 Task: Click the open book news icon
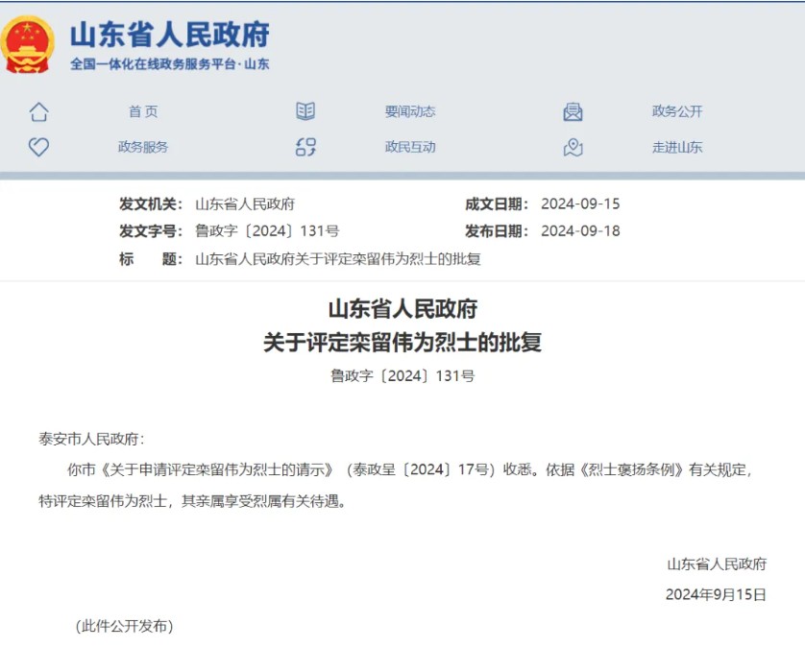(305, 111)
